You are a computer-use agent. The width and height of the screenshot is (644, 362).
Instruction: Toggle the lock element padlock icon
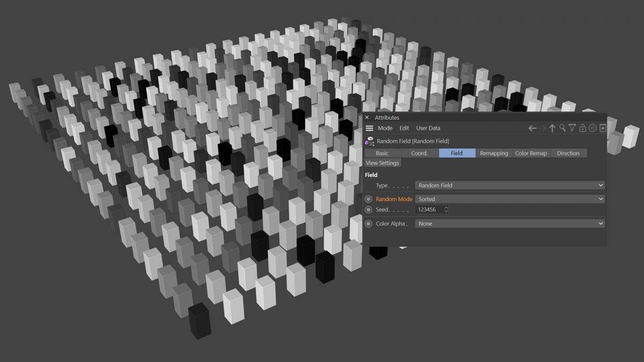[x=582, y=128]
